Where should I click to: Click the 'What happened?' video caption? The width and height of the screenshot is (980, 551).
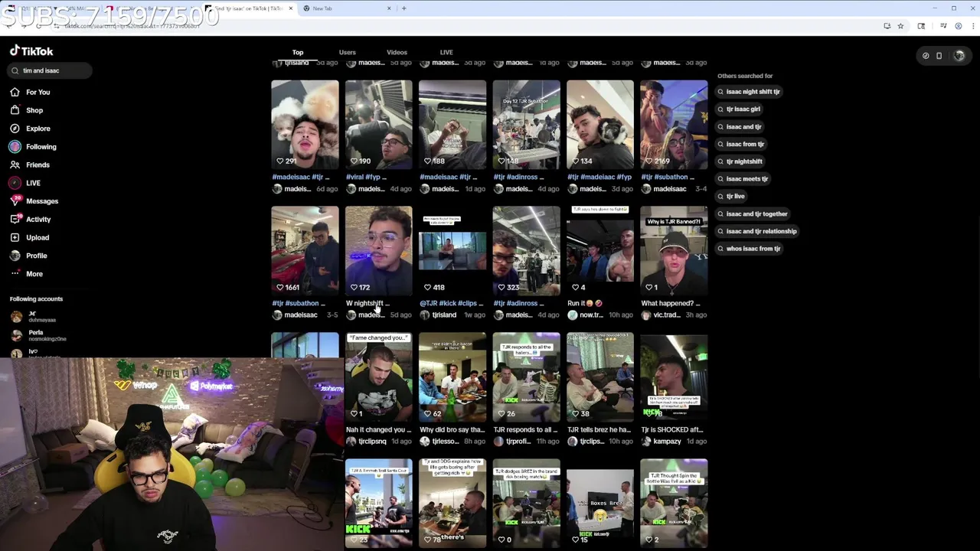[671, 303]
